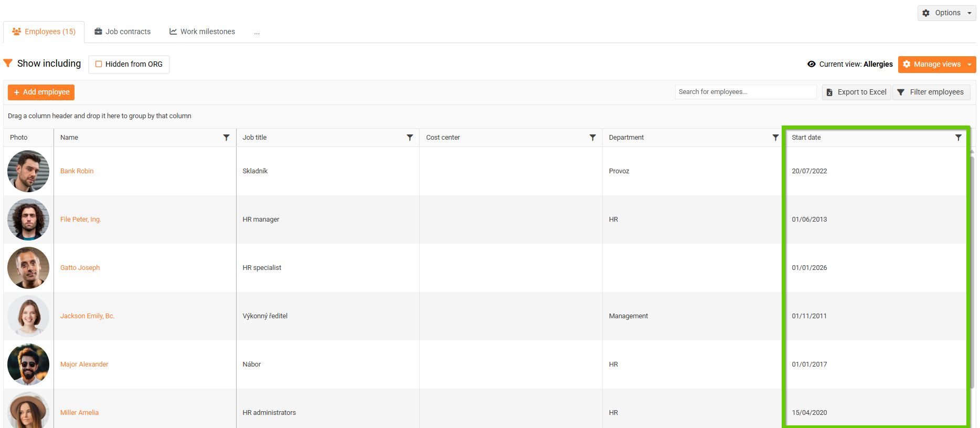The image size is (980, 428).
Task: Click the Provoz department cell
Action: [694, 171]
